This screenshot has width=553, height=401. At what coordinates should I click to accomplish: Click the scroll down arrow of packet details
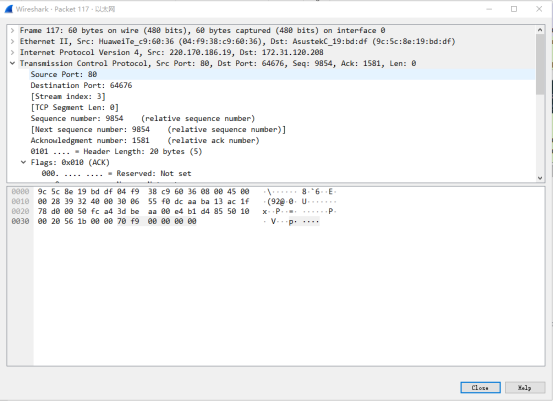point(540,178)
